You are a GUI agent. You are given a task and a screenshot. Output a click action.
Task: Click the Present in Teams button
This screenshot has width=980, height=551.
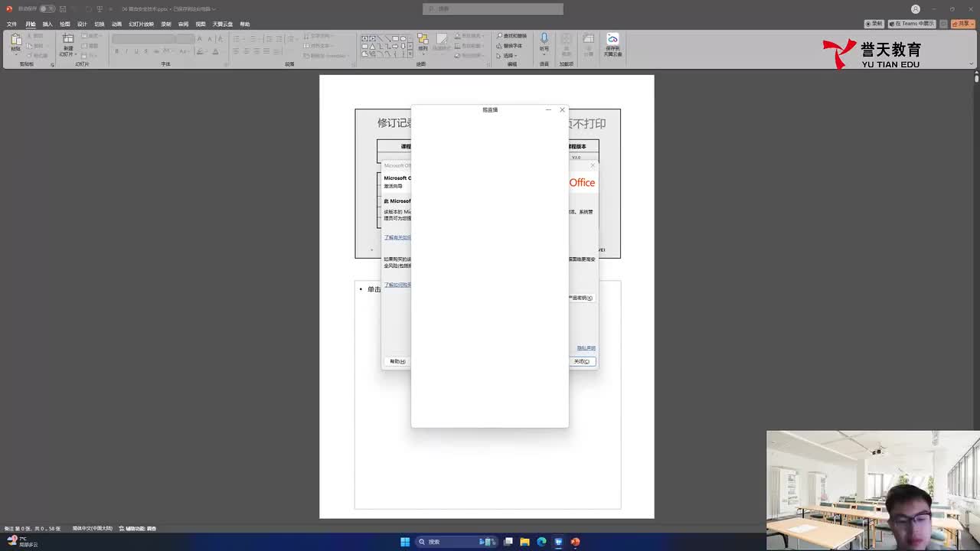913,24
